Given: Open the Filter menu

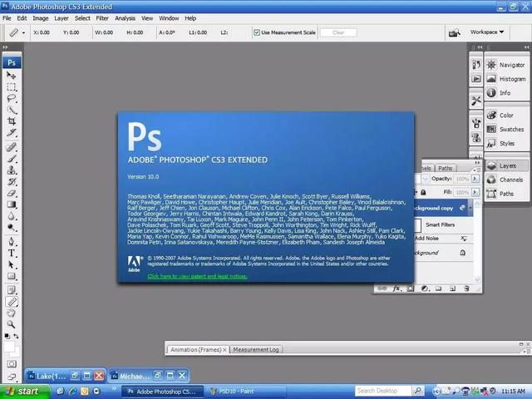Looking at the screenshot, I should tap(102, 17).
